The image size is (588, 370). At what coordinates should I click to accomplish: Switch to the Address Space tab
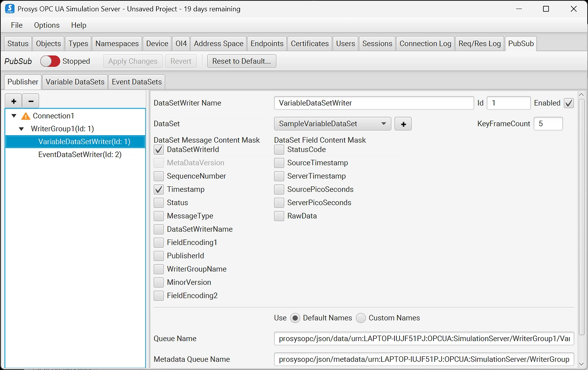tap(219, 43)
